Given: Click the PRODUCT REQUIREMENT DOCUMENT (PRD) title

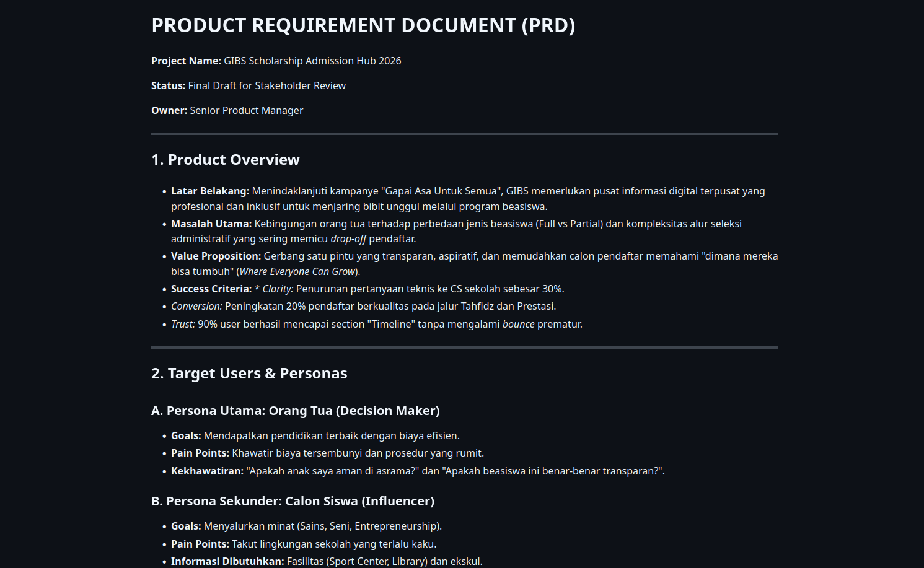Looking at the screenshot, I should pos(363,25).
